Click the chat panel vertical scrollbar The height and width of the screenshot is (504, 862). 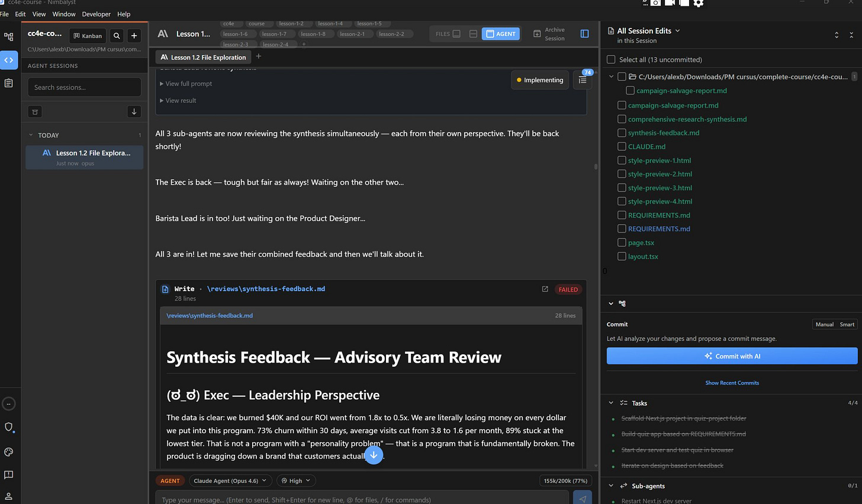click(x=596, y=167)
